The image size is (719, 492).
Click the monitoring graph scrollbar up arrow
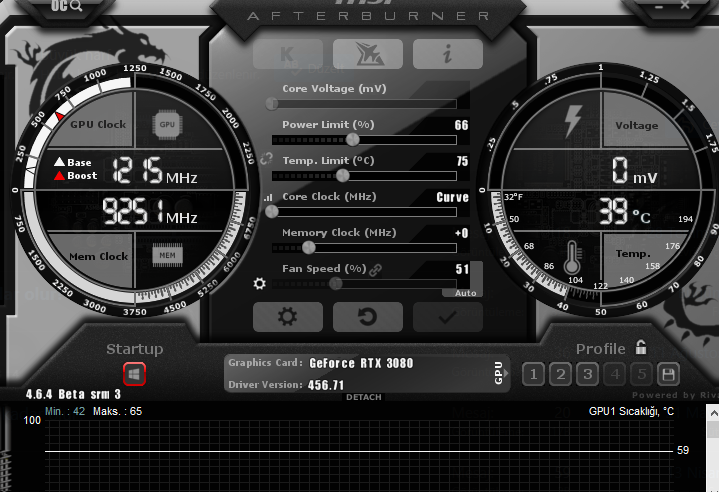[713, 413]
